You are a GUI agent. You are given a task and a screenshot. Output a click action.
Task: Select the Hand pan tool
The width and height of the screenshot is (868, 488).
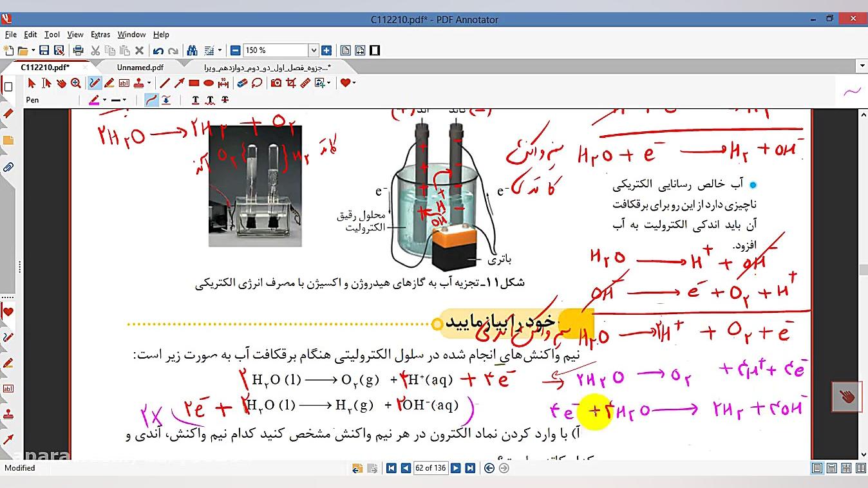point(62,82)
